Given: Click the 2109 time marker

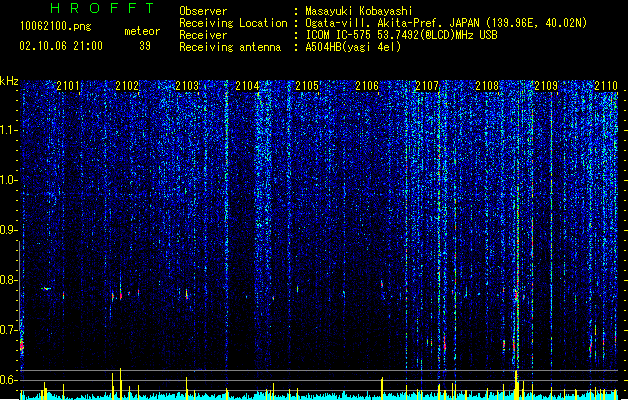Looking at the screenshot, I should tap(546, 86).
